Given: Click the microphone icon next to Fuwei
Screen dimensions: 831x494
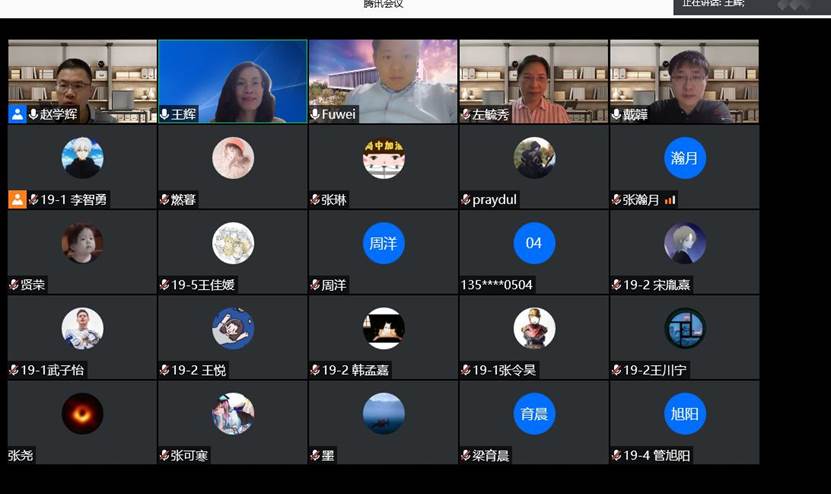Looking at the screenshot, I should (x=315, y=114).
